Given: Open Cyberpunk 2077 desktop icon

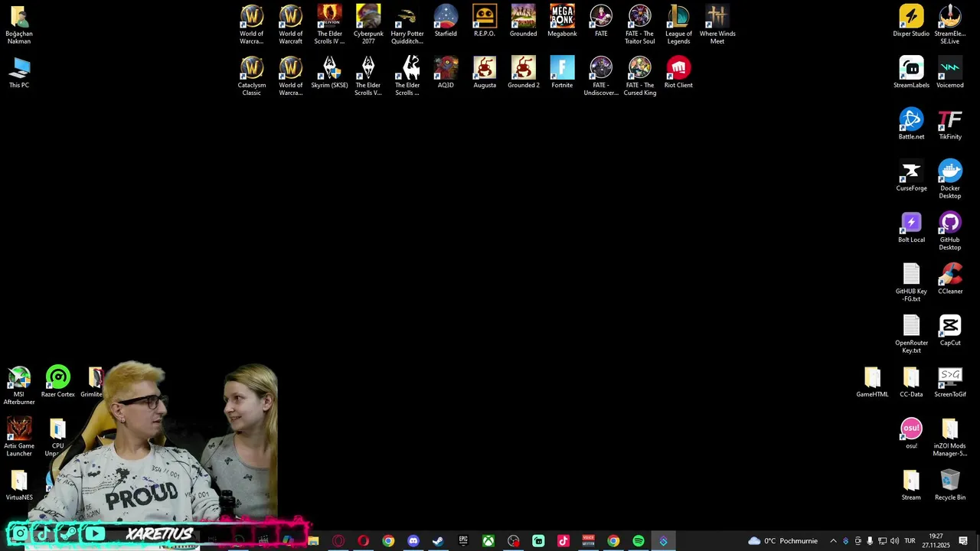Looking at the screenshot, I should click(x=368, y=24).
